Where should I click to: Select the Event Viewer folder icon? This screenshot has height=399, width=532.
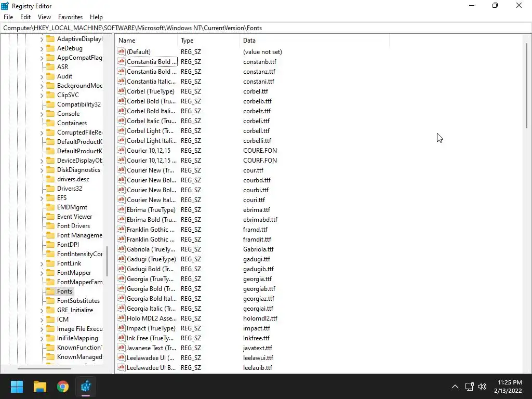(x=50, y=217)
